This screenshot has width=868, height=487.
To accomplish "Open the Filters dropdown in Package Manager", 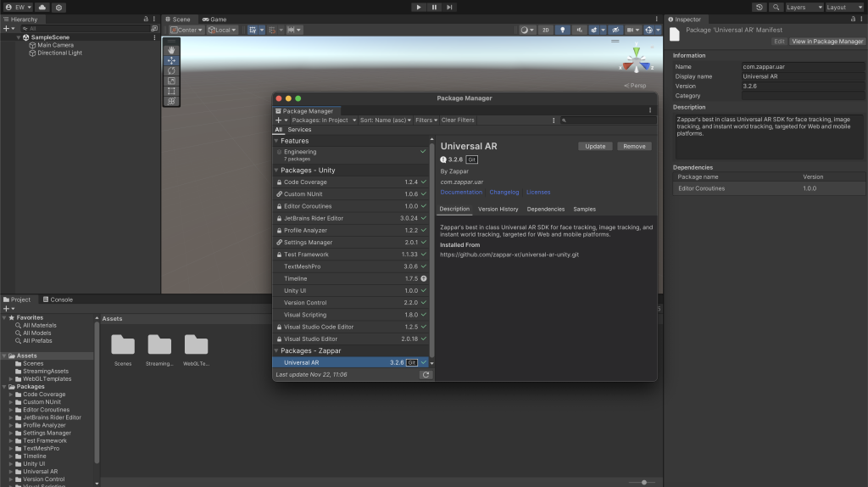I will pyautogui.click(x=426, y=120).
